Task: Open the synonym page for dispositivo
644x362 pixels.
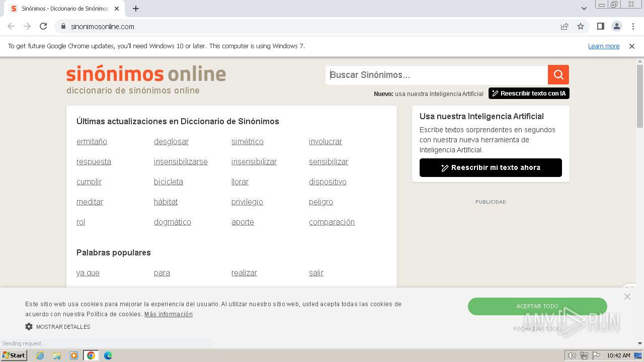Action: click(328, 182)
